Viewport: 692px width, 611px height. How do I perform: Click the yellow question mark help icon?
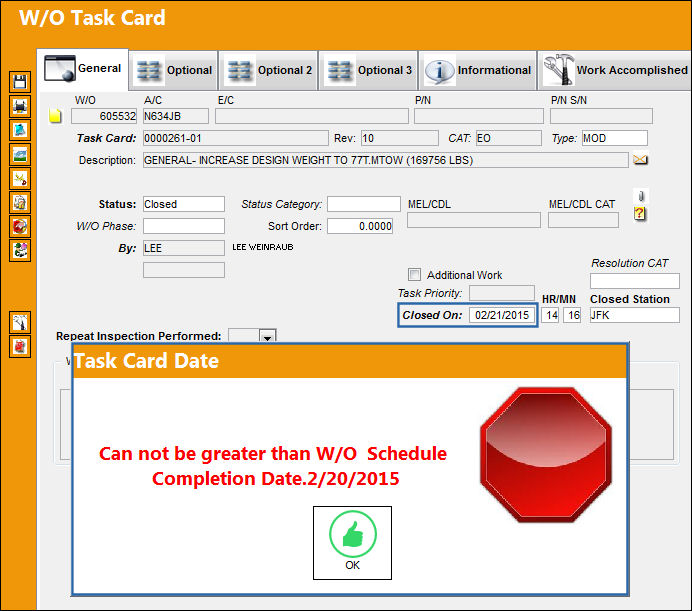click(639, 214)
